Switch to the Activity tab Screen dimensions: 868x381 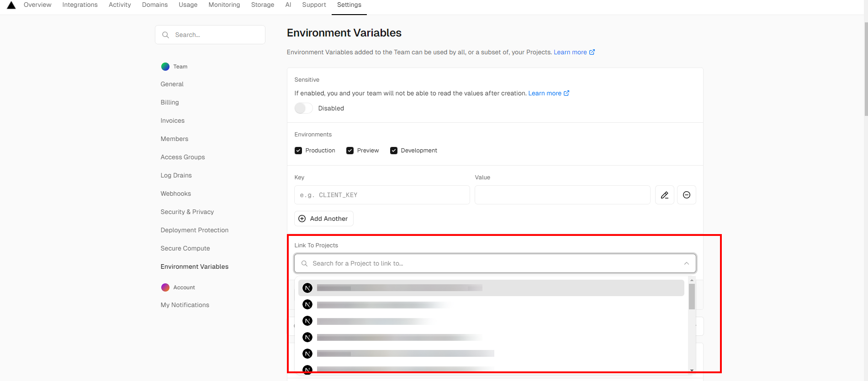[120, 5]
